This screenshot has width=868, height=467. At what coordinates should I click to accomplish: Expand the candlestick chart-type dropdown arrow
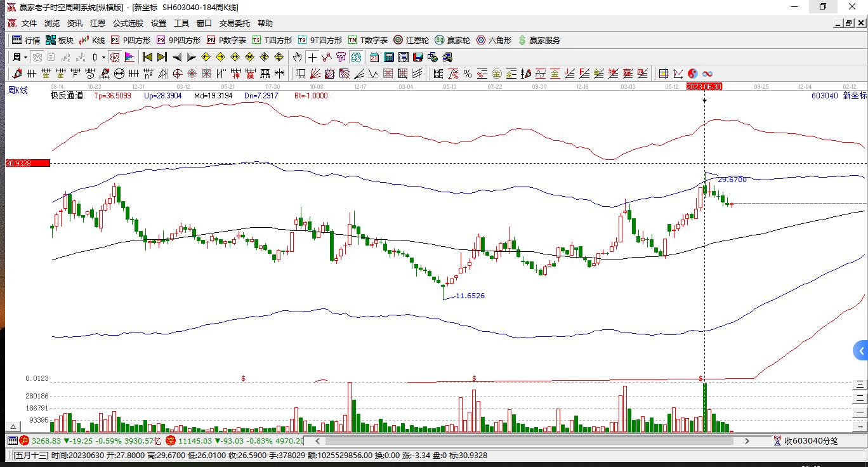coord(103,57)
